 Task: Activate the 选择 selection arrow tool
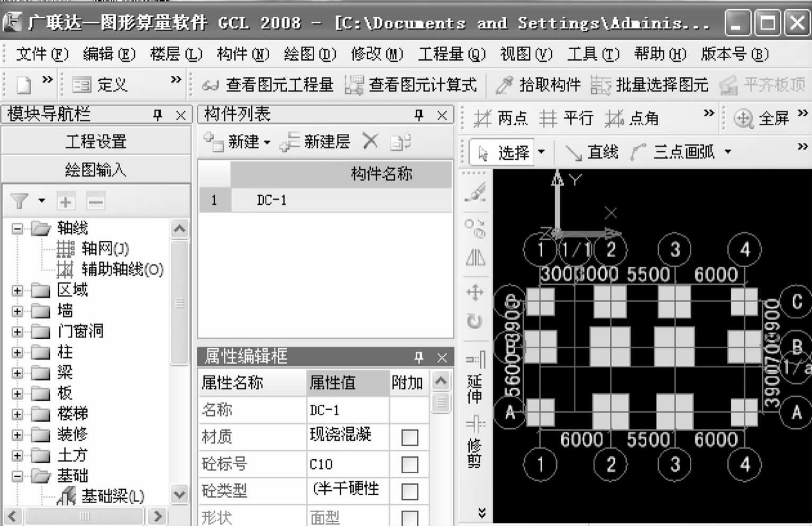coord(502,152)
